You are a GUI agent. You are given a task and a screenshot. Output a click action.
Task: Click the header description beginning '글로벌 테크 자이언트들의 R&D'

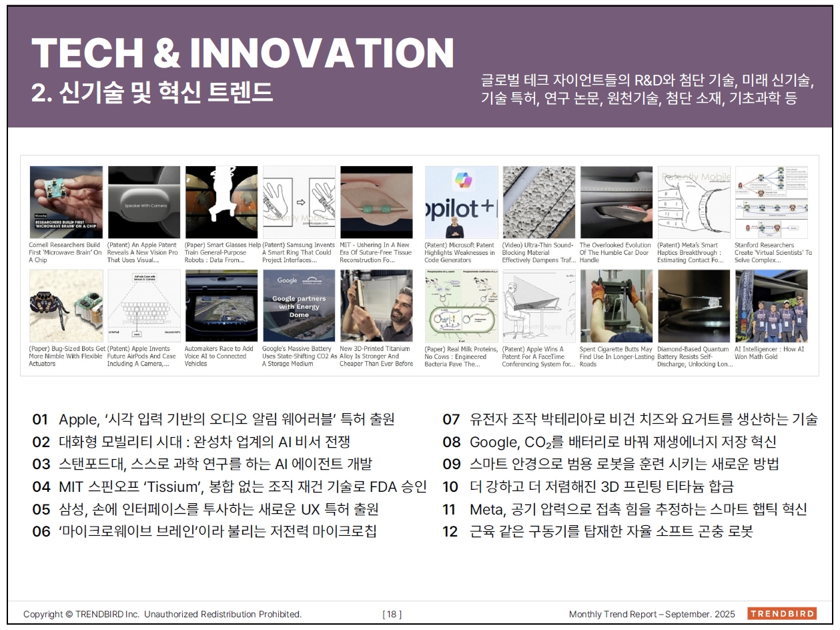click(648, 89)
